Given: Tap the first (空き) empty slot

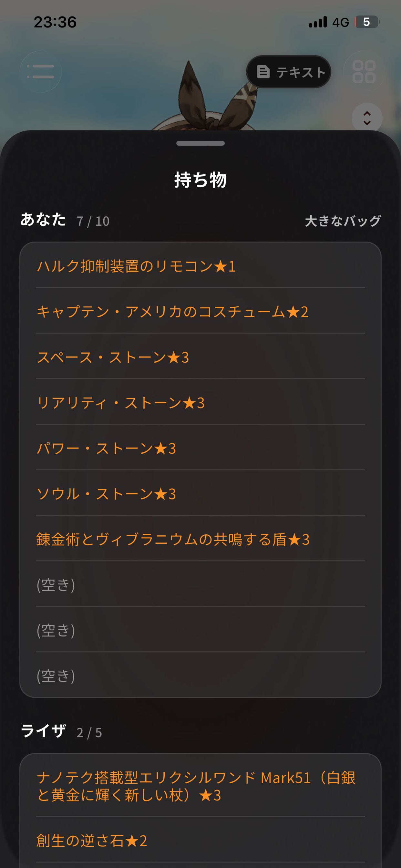Looking at the screenshot, I should 200,584.
